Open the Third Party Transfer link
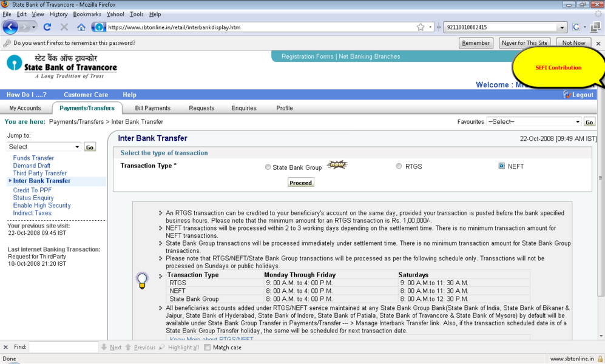Viewport: 605px width, 364px height. coord(40,174)
